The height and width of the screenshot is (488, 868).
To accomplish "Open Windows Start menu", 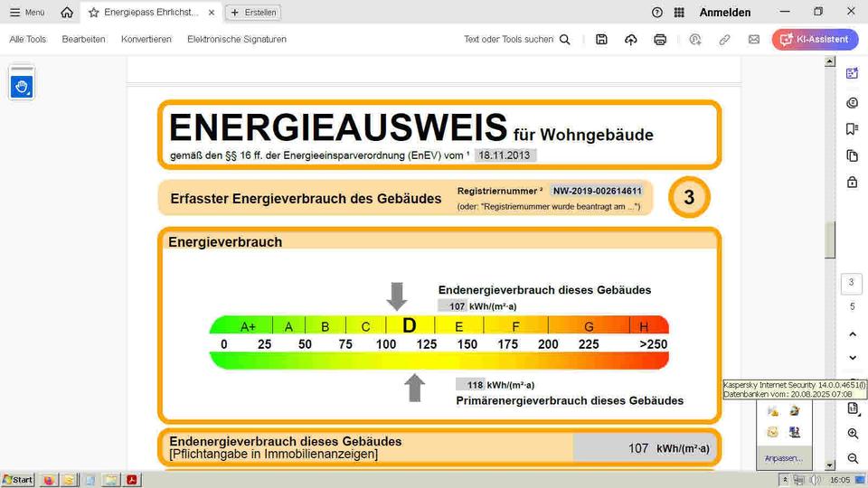I will [x=18, y=480].
